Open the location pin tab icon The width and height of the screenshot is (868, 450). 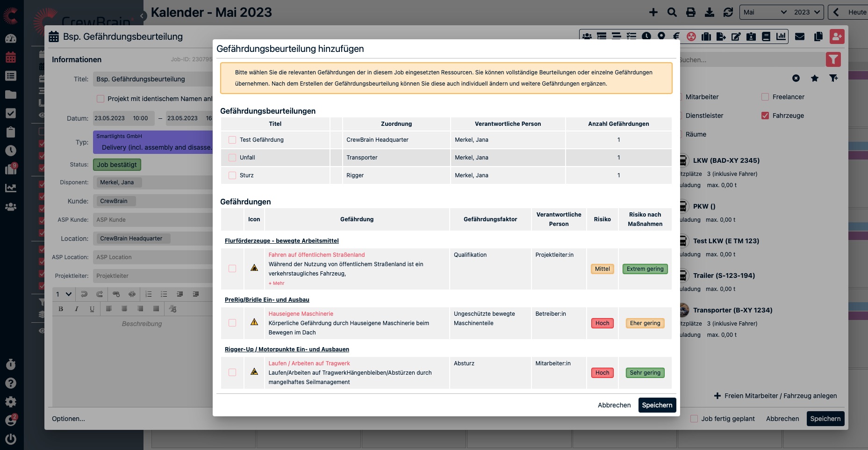point(661,36)
